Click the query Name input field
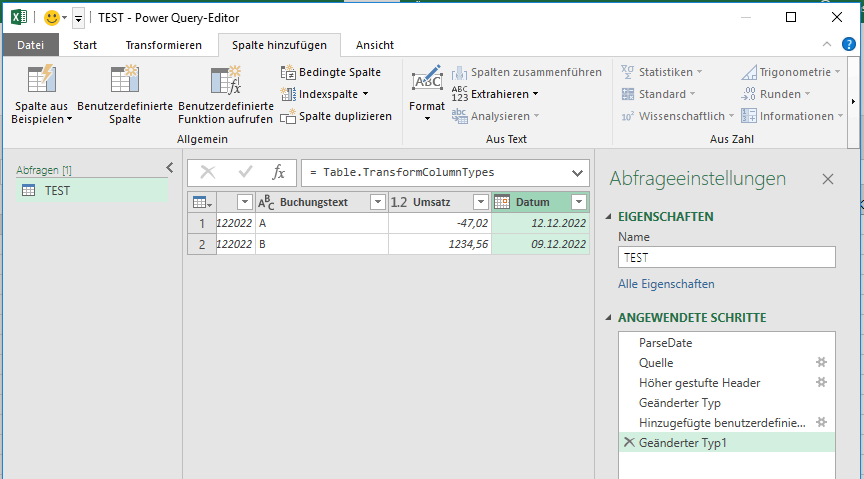Screen dimensions: 864x479 point(726,257)
